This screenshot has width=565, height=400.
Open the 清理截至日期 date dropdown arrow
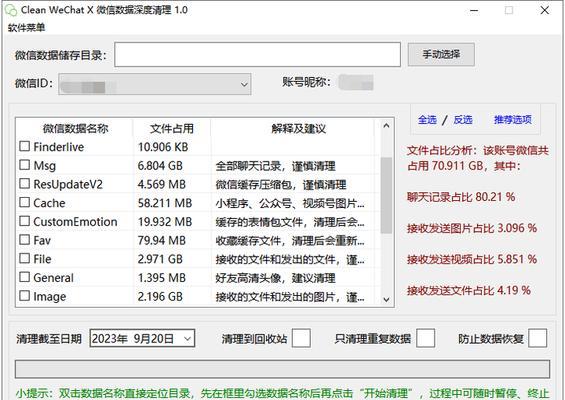tap(187, 339)
